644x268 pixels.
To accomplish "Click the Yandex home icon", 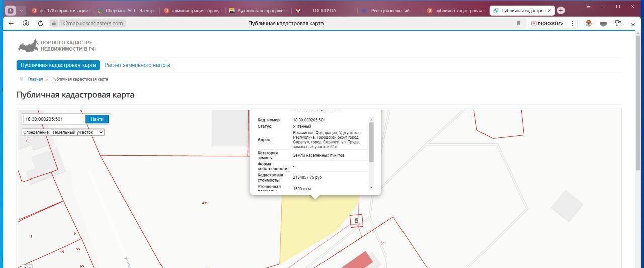I will pyautogui.click(x=26, y=23).
